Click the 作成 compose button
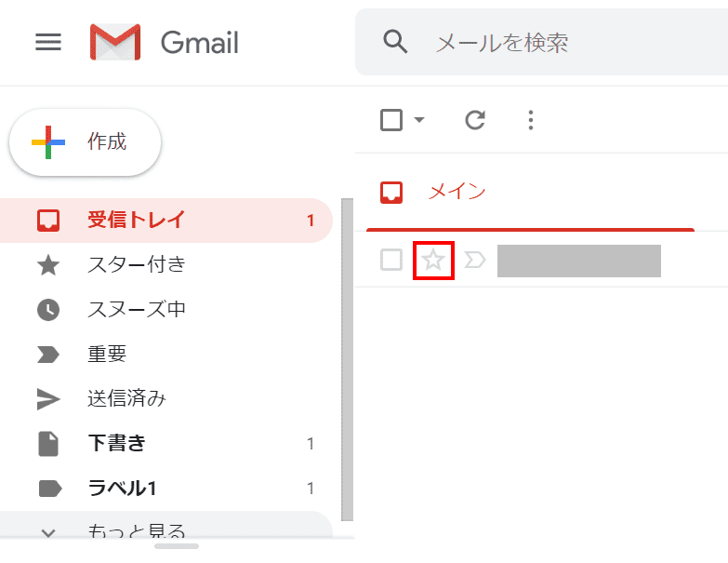Screen dimensions: 728x563 pyautogui.click(x=85, y=141)
